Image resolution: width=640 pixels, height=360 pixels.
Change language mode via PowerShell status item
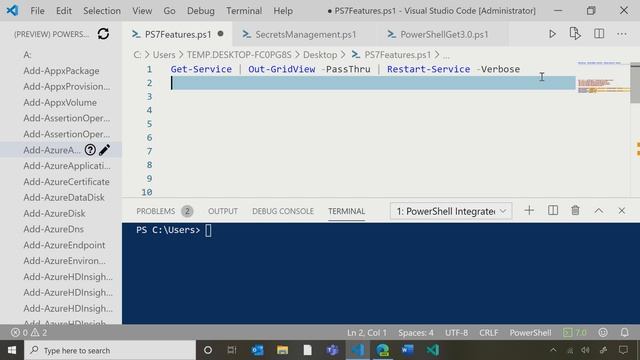click(x=530, y=333)
